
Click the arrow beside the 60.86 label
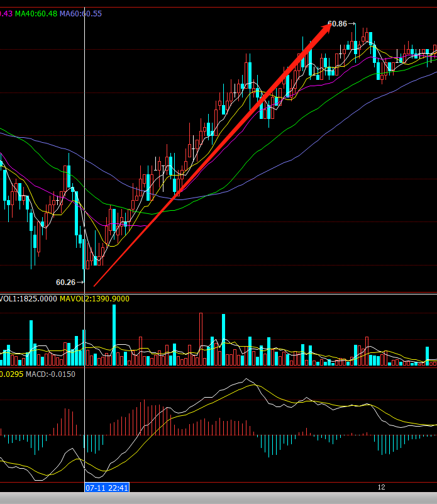click(352, 24)
